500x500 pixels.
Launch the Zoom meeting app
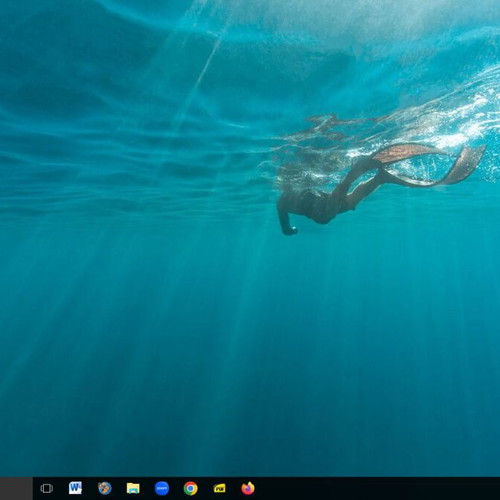tap(162, 489)
